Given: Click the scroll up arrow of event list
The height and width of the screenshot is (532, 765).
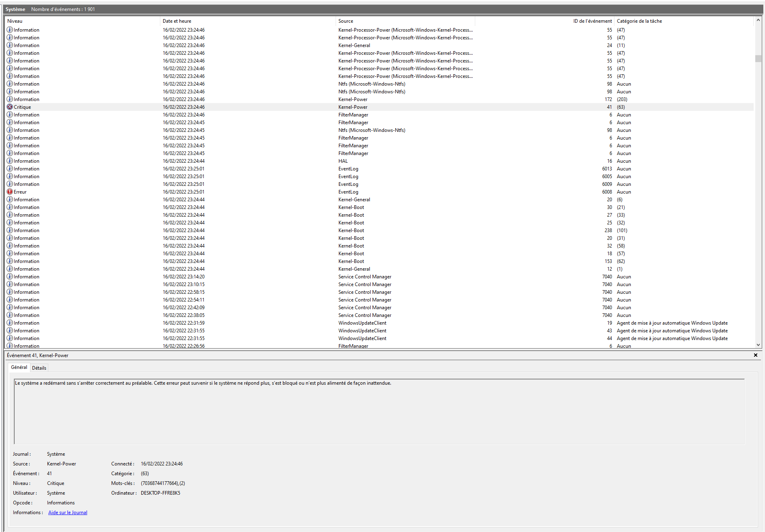Looking at the screenshot, I should pyautogui.click(x=758, y=20).
